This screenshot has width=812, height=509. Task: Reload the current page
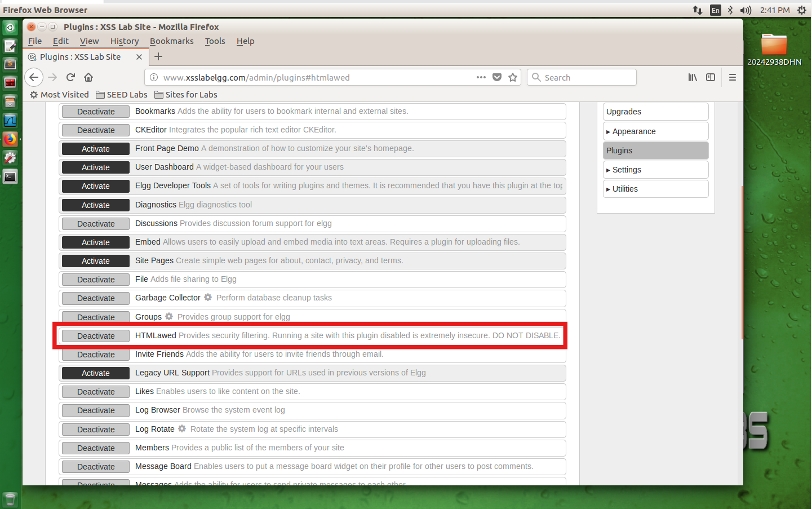tap(70, 77)
